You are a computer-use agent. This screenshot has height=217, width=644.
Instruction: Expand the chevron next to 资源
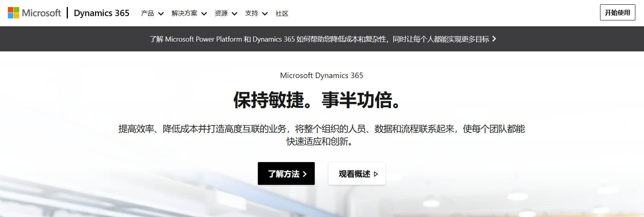pos(235,14)
